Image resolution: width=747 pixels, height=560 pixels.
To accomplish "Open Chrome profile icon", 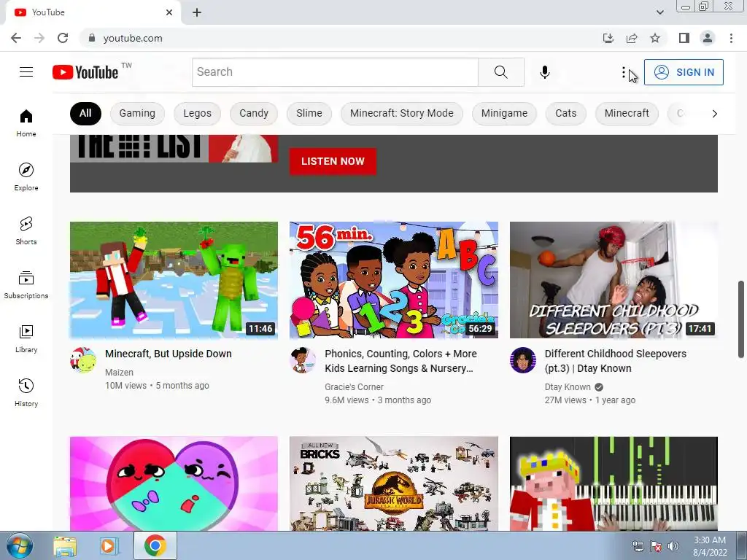I will (x=708, y=38).
